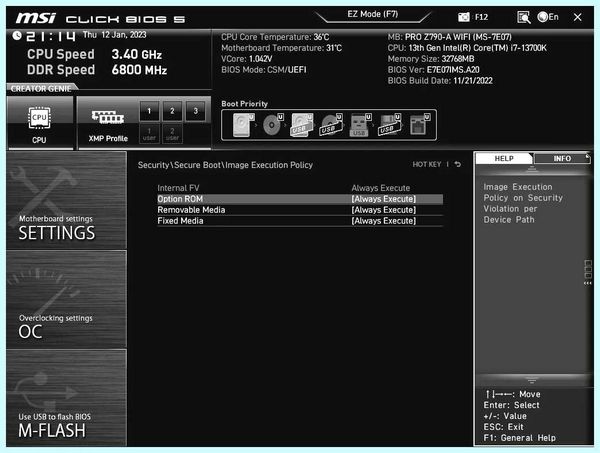
Task: Select the hard disk boot device icon
Action: pos(243,125)
